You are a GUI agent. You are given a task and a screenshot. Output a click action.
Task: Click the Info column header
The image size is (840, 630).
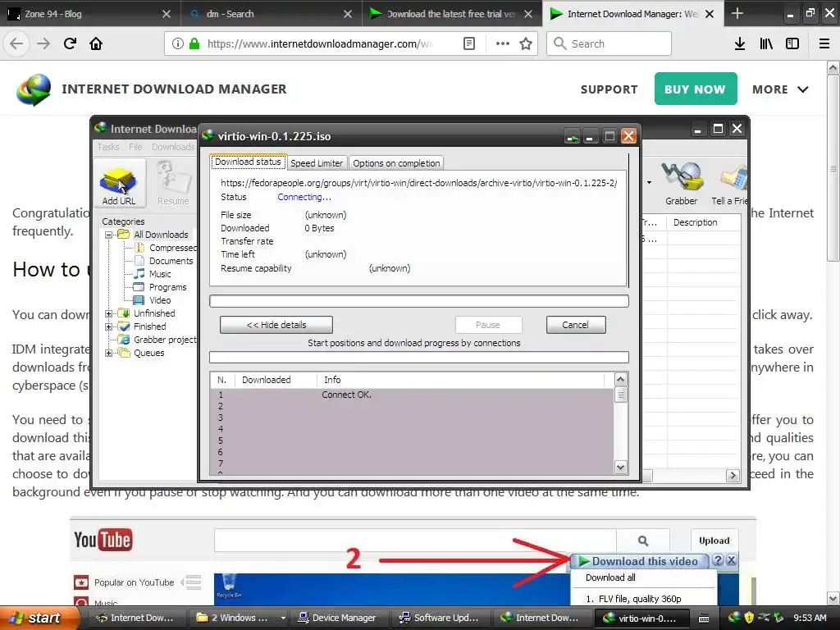point(461,380)
